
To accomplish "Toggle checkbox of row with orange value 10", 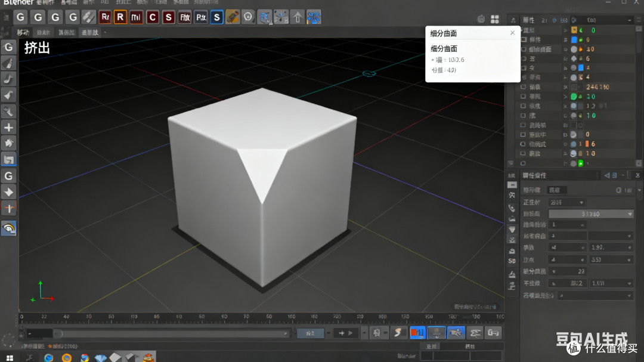I will click(523, 154).
